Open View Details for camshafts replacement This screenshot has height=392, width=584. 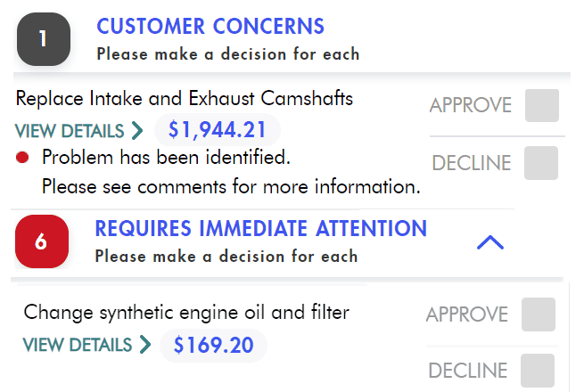[70, 131]
